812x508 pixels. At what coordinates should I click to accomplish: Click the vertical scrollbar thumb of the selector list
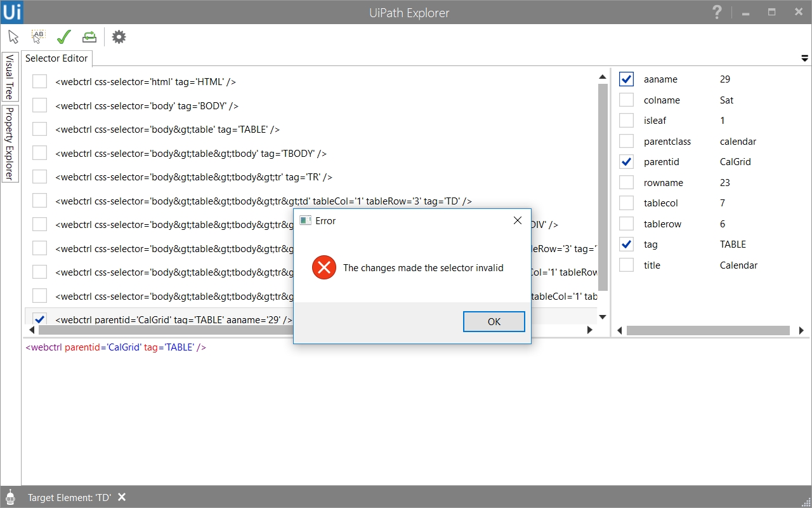tap(603, 187)
